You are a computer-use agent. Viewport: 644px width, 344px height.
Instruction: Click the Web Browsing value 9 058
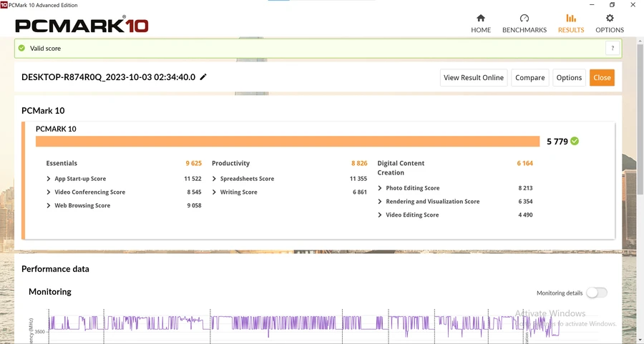click(194, 205)
